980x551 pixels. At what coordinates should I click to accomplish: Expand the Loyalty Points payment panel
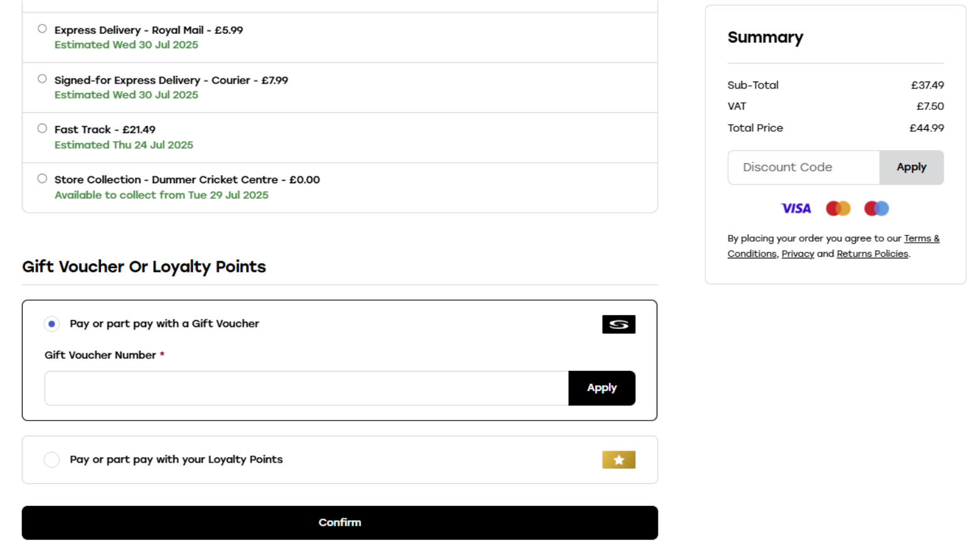coord(339,460)
